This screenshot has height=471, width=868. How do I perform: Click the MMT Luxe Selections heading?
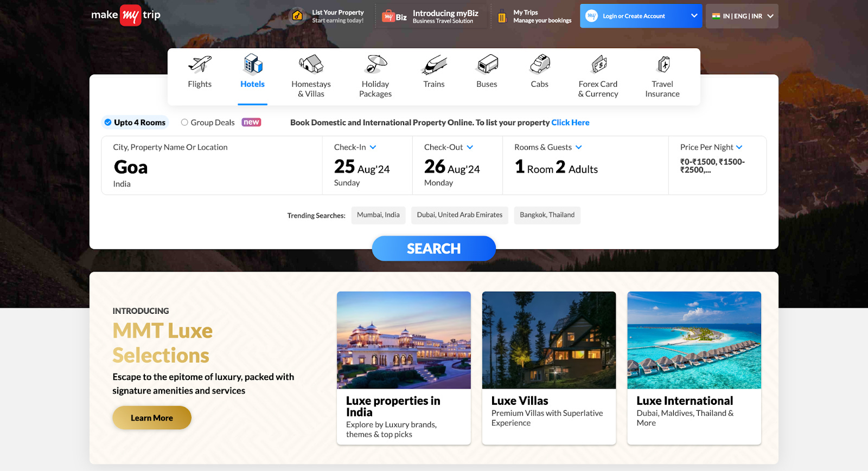[162, 343]
